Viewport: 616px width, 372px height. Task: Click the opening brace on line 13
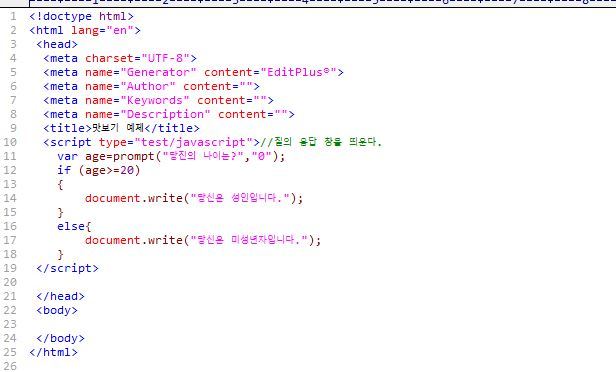[x=60, y=184]
